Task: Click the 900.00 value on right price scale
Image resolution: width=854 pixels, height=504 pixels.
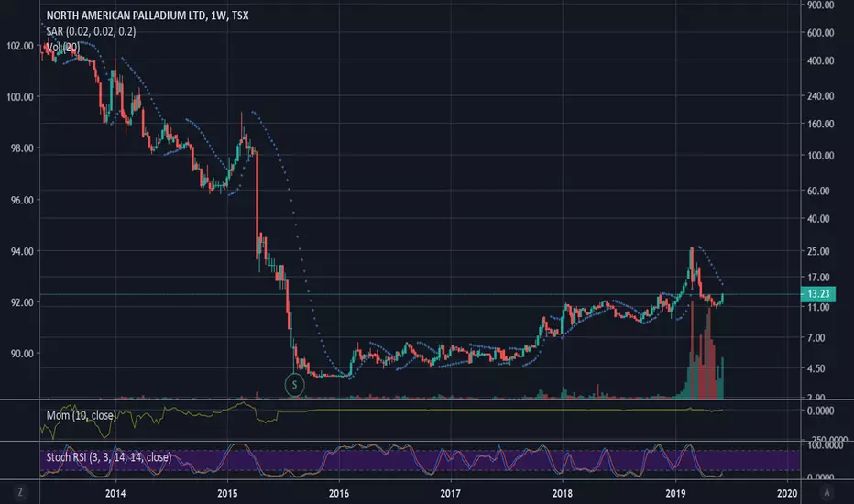Action: (x=821, y=5)
